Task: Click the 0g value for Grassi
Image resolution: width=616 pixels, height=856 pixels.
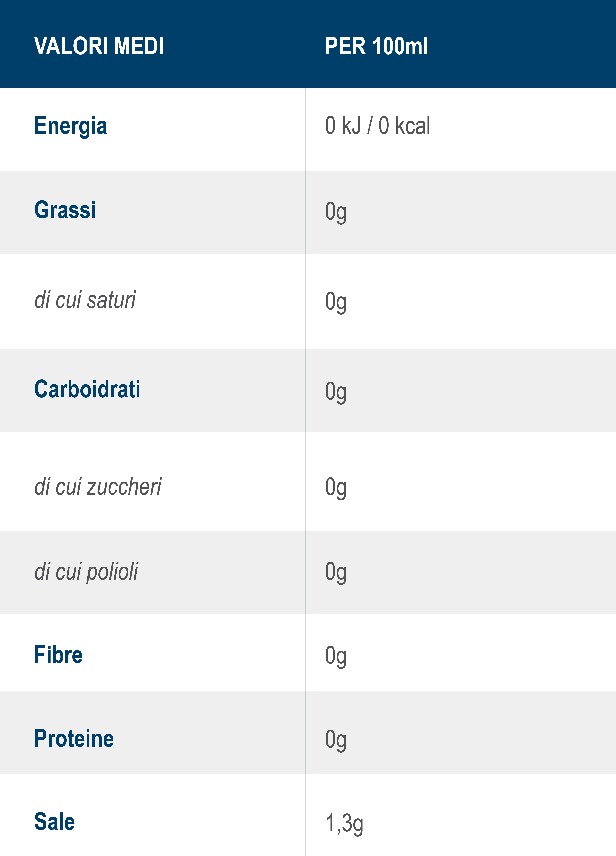Action: (x=336, y=212)
